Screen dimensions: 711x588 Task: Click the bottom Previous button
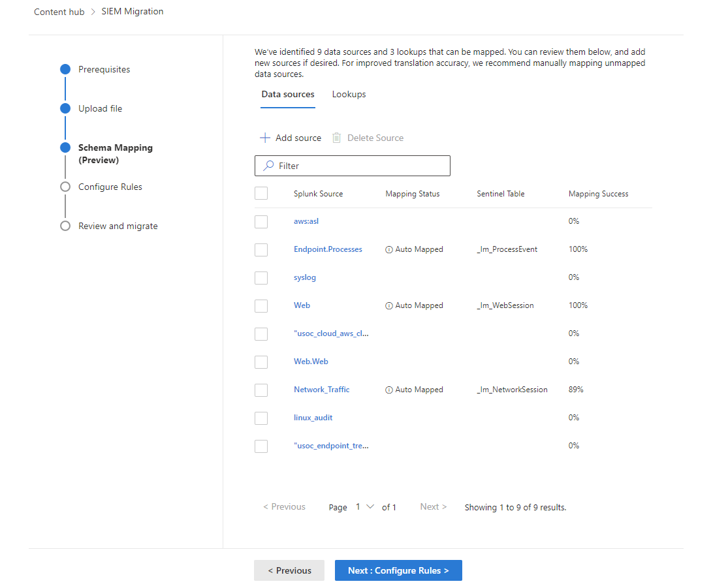[289, 570]
